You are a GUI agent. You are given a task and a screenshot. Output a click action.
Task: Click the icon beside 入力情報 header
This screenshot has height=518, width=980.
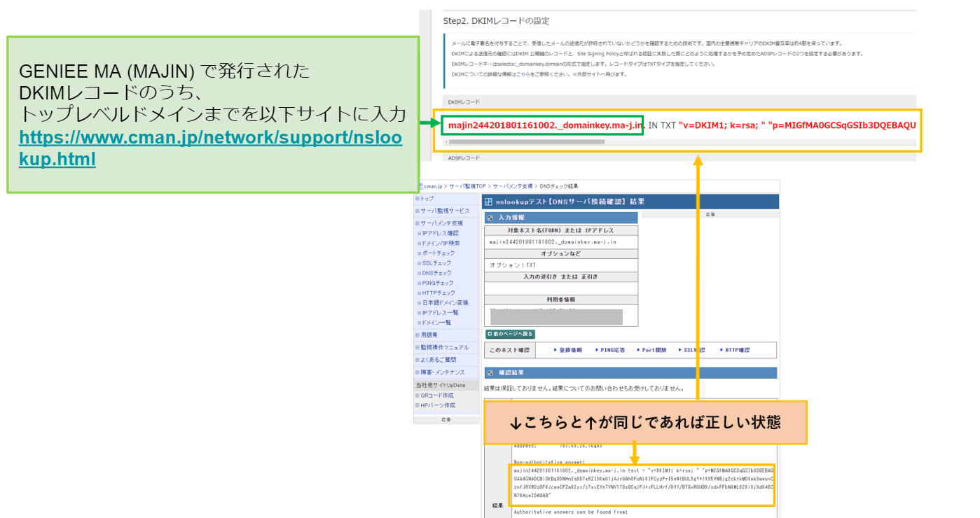[490, 218]
